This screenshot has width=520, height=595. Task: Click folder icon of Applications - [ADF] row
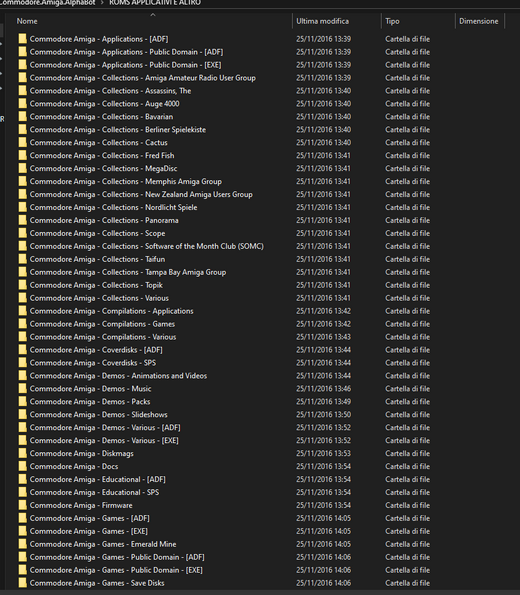[x=23, y=39]
